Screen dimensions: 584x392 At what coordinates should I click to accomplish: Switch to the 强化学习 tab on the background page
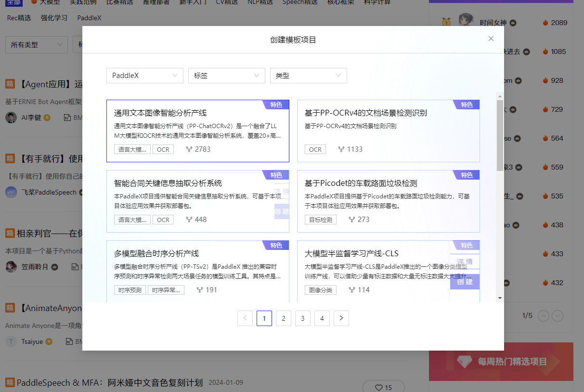54,18
